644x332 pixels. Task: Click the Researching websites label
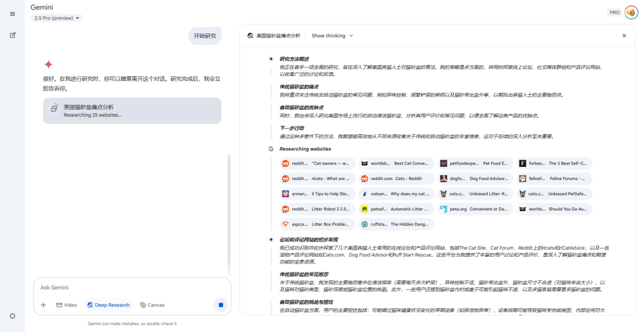305,149
